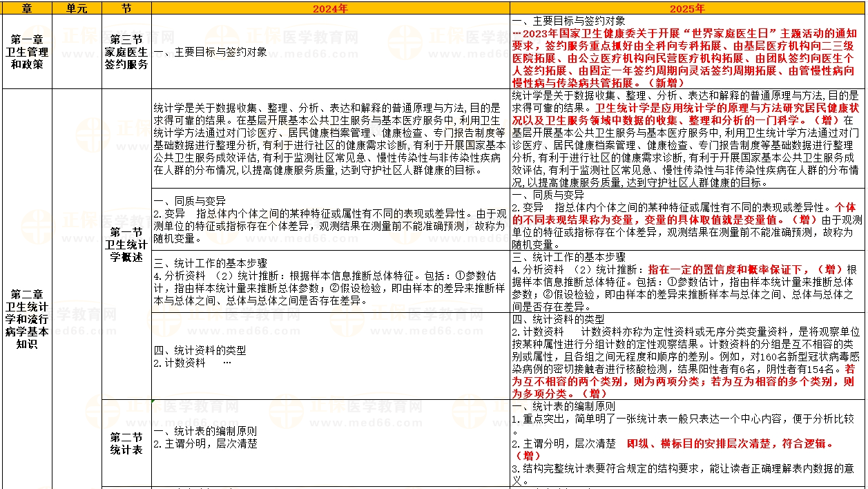This screenshot has height=489, width=868.
Task: Click 2025 cell mentioning 世界家庭医生日
Action: [688, 52]
